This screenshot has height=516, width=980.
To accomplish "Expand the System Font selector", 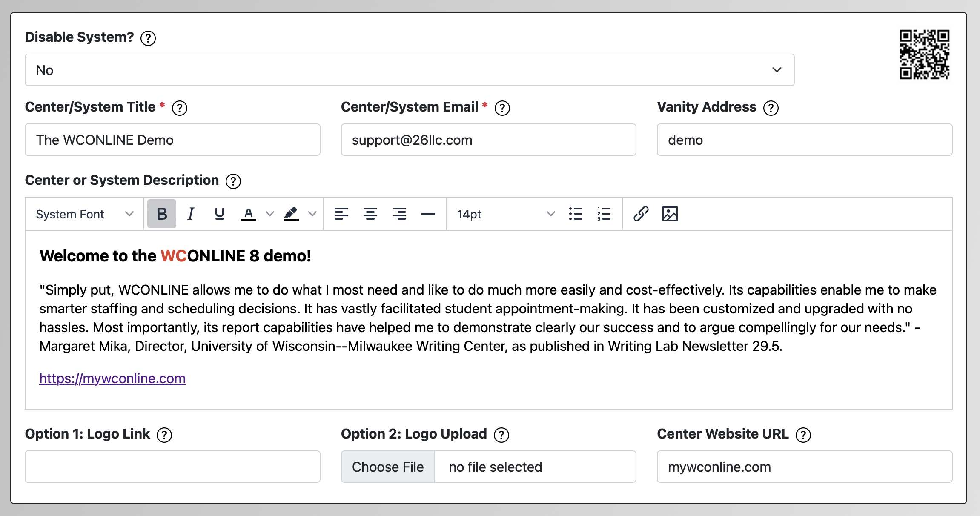I will pyautogui.click(x=84, y=214).
